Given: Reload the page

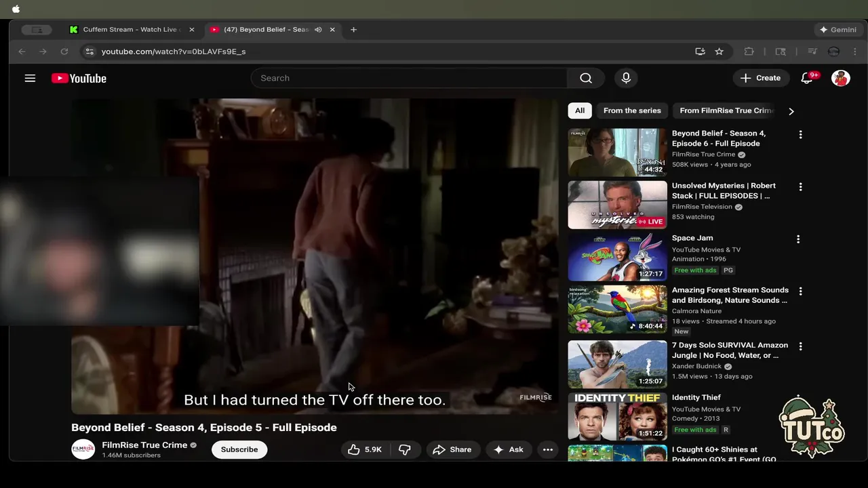Looking at the screenshot, I should [x=64, y=52].
